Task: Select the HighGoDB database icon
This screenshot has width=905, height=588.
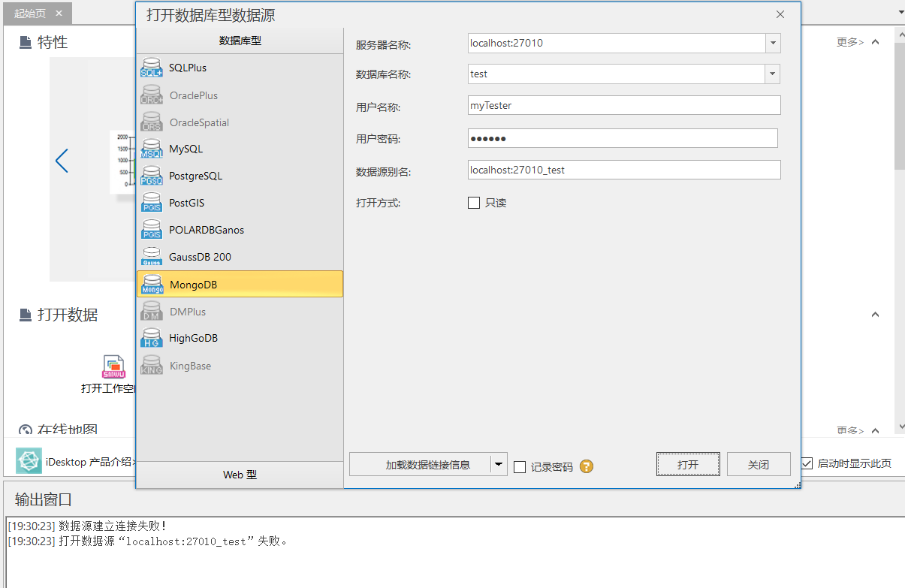Action: pos(152,338)
